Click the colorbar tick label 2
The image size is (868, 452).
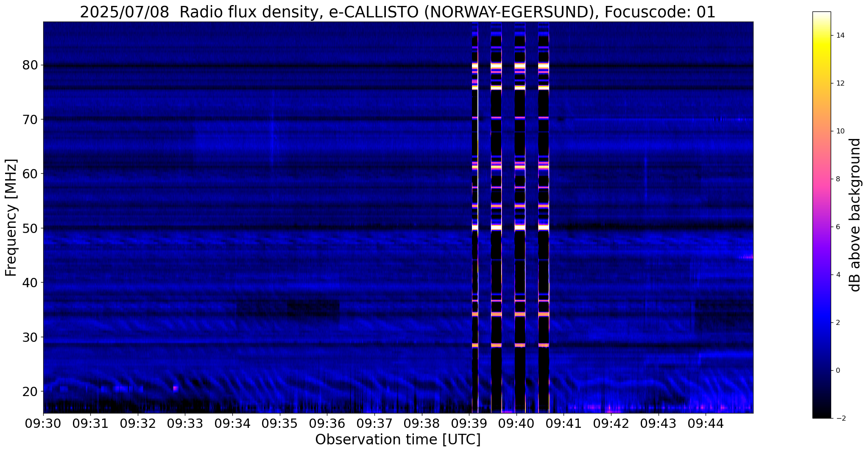pos(837,323)
